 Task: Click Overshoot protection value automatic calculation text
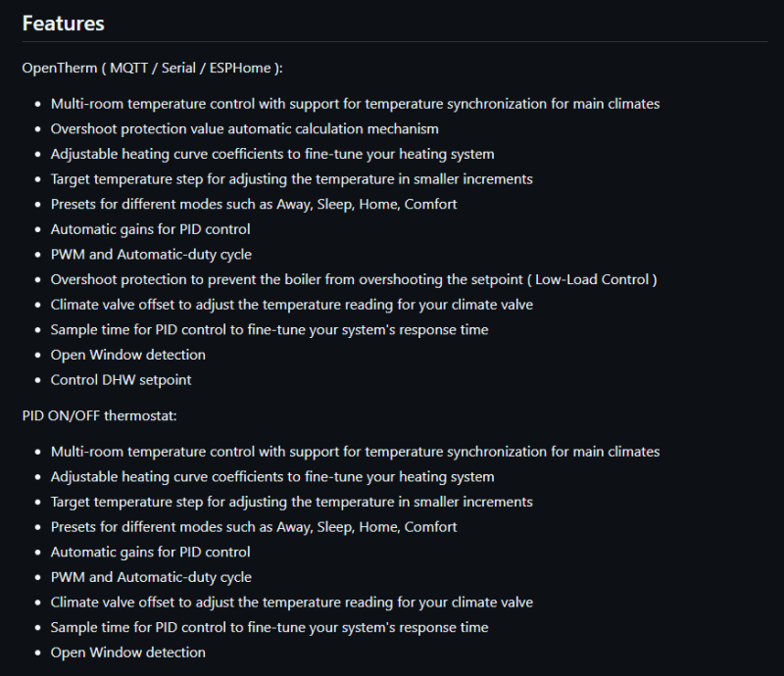tap(244, 129)
